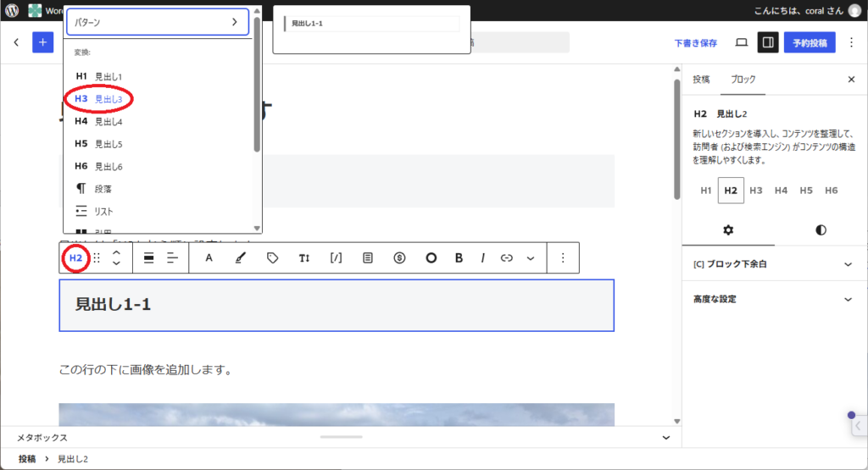Click the block alignment icon in toolbar

pyautogui.click(x=149, y=258)
